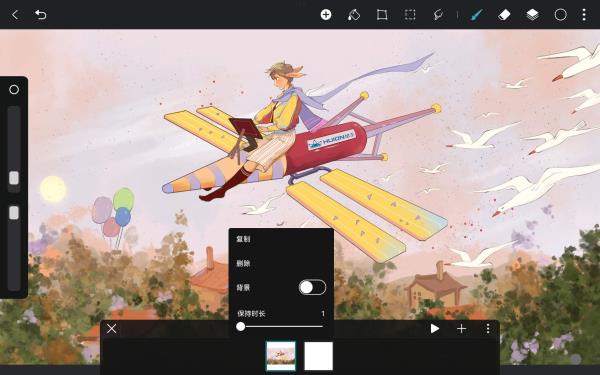Open the add (plus circle) menu
This screenshot has width=600, height=375.
(x=326, y=15)
